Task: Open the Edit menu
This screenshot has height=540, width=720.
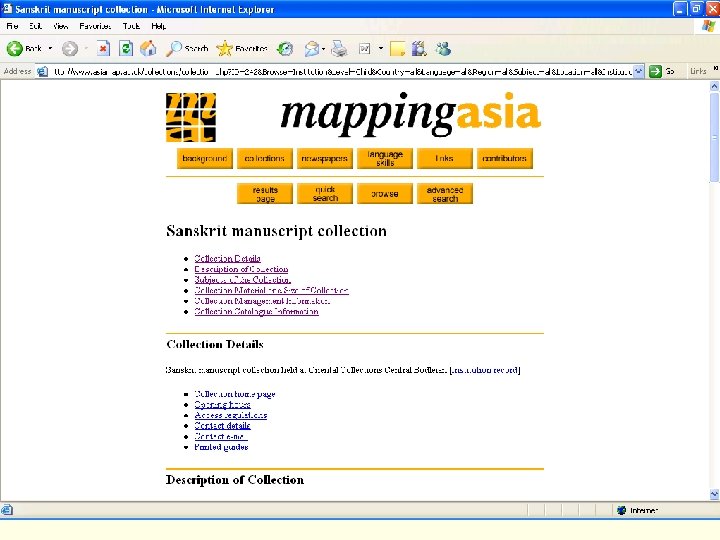Action: [35, 26]
